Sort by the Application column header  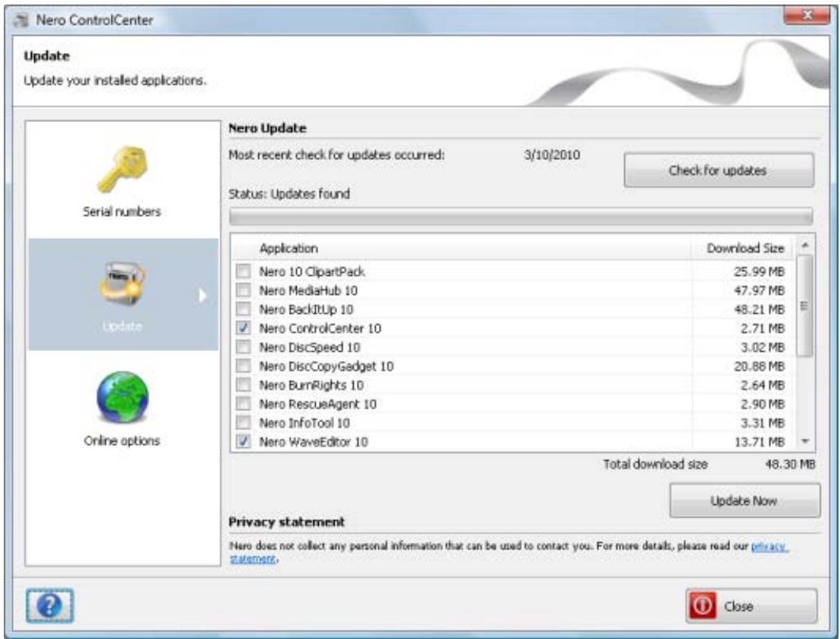[289, 248]
